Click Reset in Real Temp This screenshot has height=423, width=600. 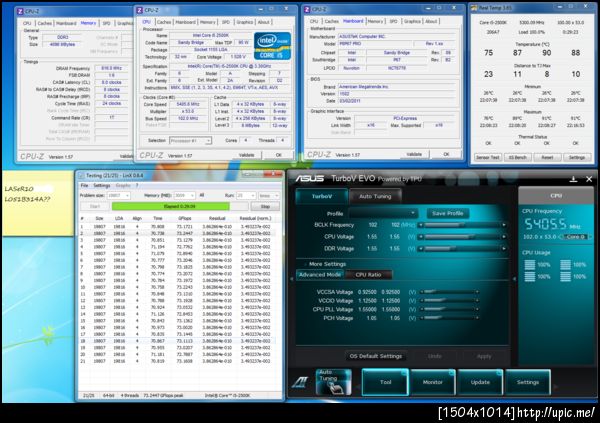pyautogui.click(x=547, y=157)
